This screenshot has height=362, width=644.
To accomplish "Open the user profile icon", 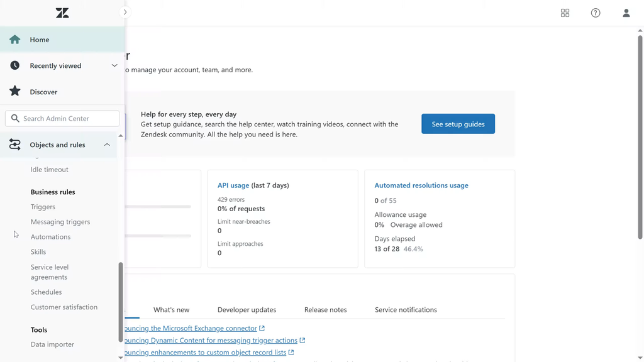I will (626, 13).
